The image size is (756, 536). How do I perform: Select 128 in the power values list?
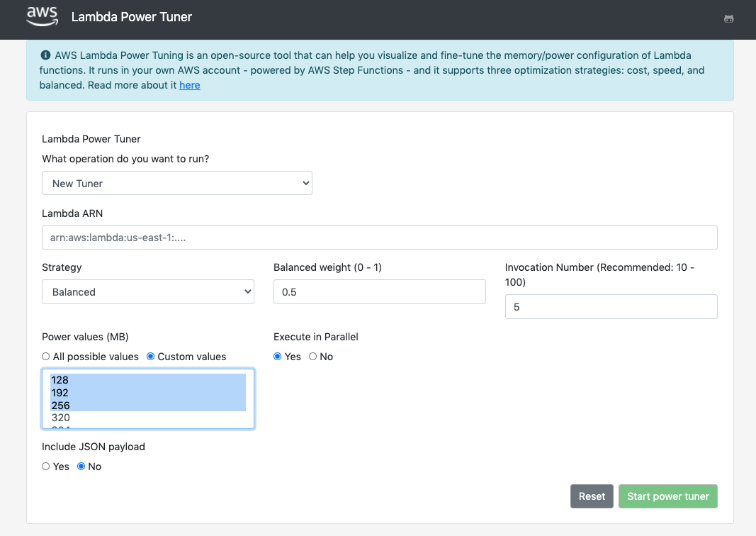pos(148,380)
